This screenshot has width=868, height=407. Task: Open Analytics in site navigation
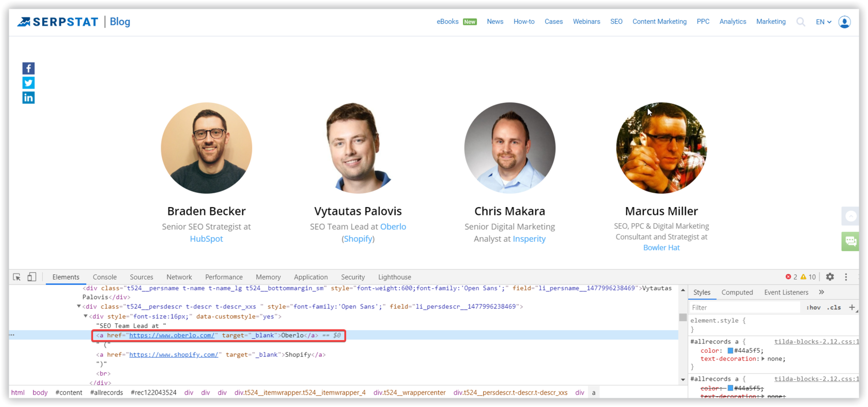pyautogui.click(x=733, y=22)
